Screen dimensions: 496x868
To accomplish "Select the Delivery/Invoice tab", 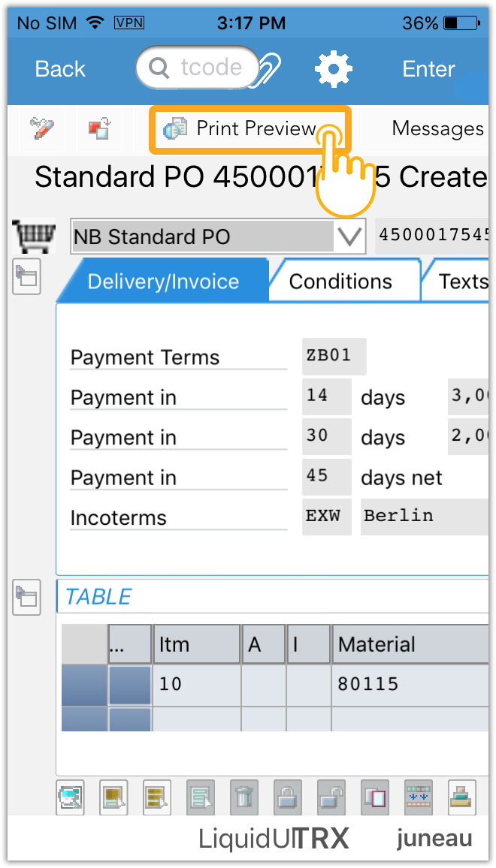I will click(163, 282).
